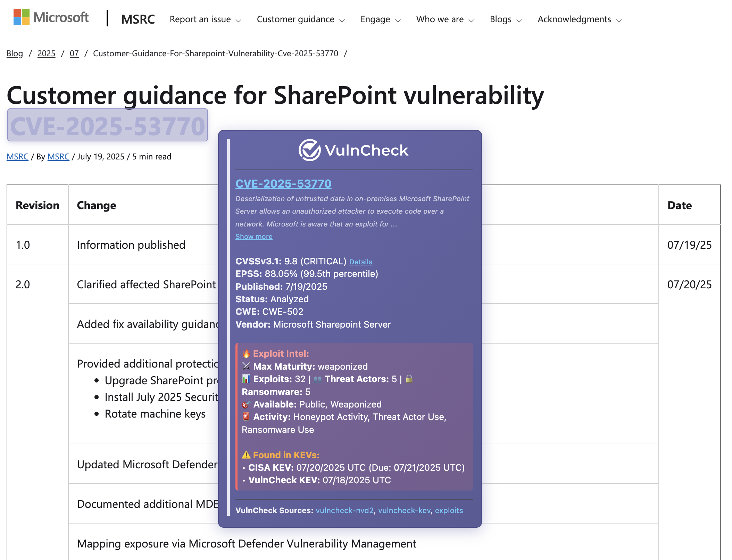
Task: Open the vulncheck-kev source link
Action: (x=404, y=510)
